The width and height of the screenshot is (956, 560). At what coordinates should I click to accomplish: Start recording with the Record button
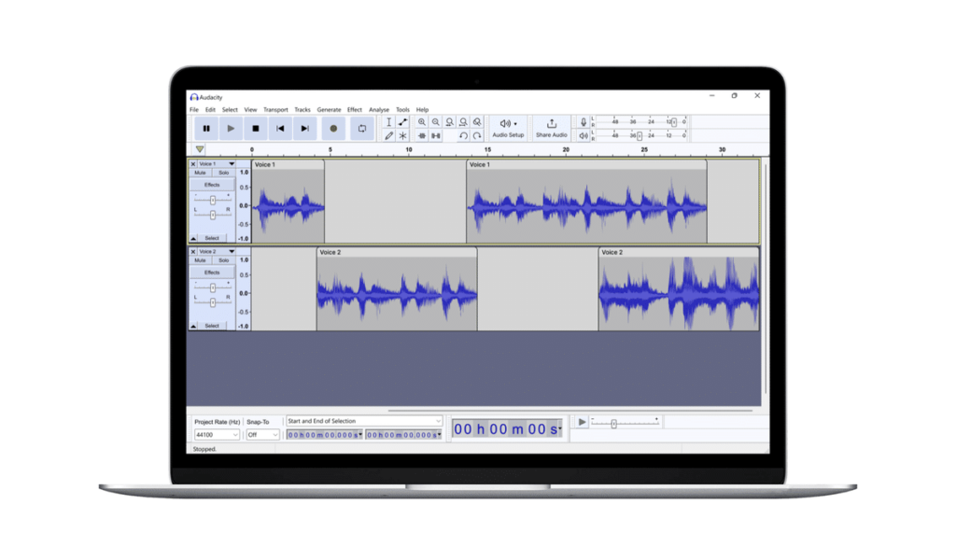coord(333,129)
